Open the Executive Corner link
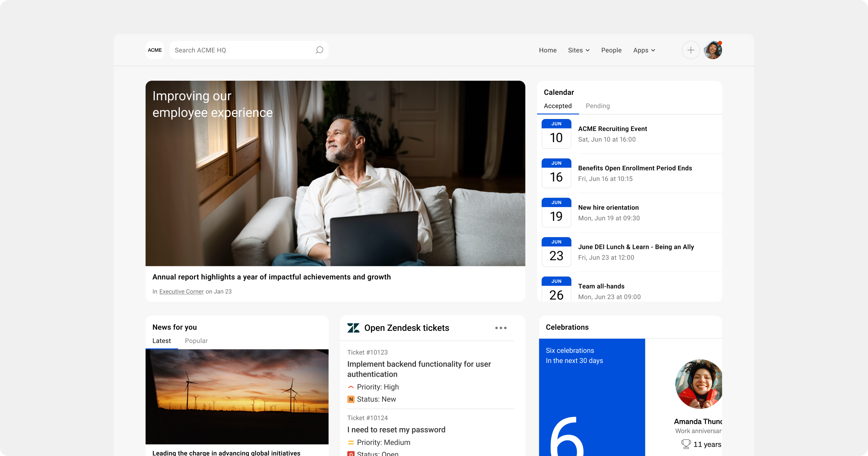 click(182, 292)
